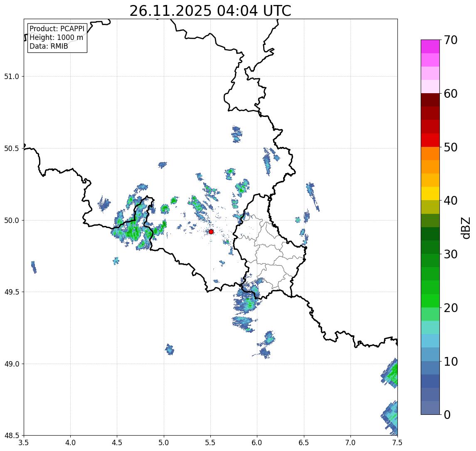This screenshot has height=451, width=476.
Task: Click the colorbar tick label 50
Action: [x=451, y=147]
